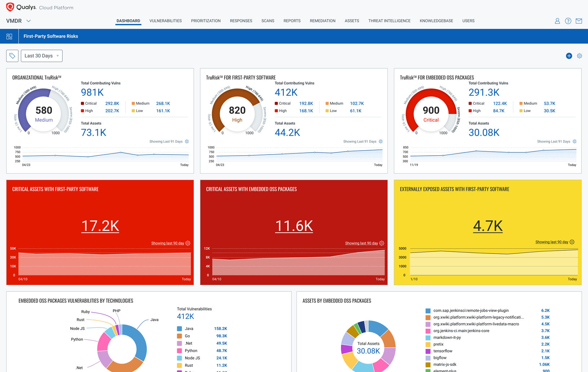Open gear settings on Externally Exposed Assets widget
The image size is (588, 372).
click(572, 242)
